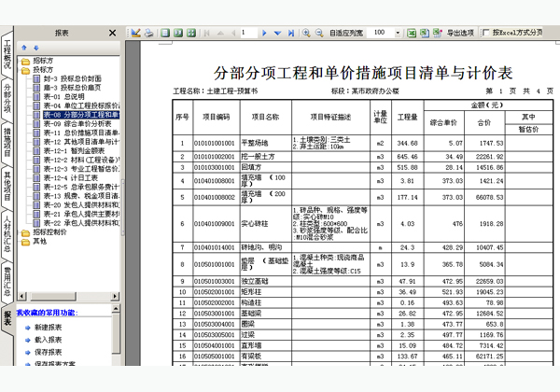Click the print report icon

149,33
